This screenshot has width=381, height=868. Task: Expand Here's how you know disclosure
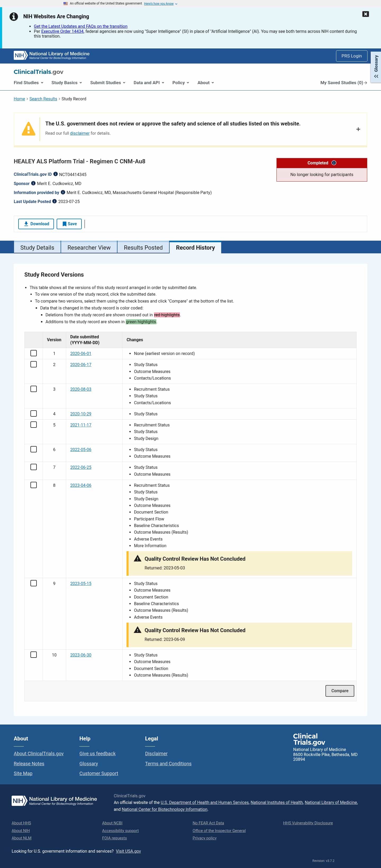point(161,4)
